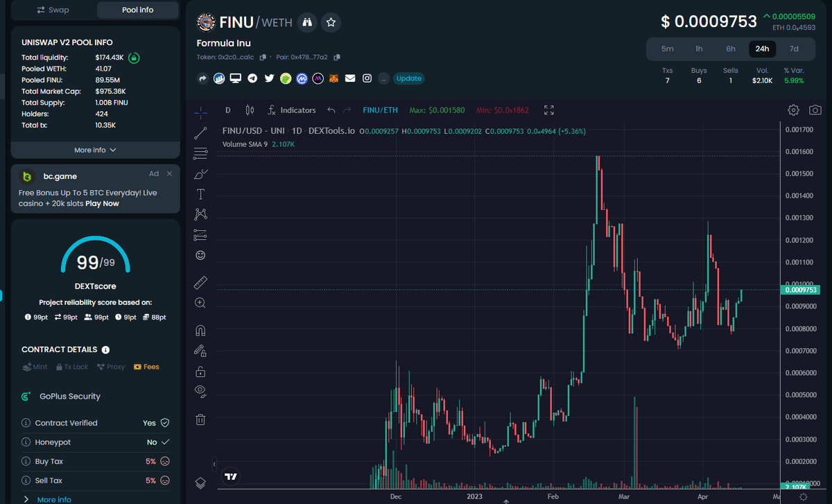Change the candlestick chart style
The height and width of the screenshot is (504, 832).
coord(250,110)
